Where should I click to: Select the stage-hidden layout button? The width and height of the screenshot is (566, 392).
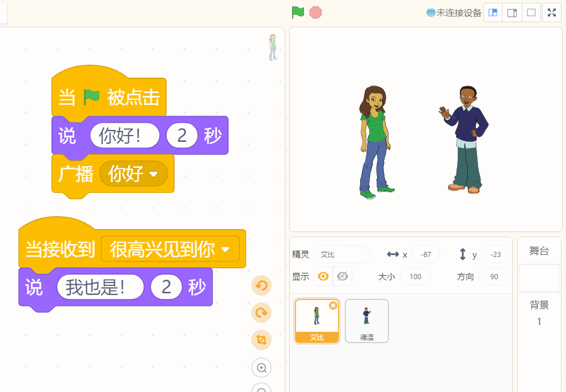pos(531,12)
